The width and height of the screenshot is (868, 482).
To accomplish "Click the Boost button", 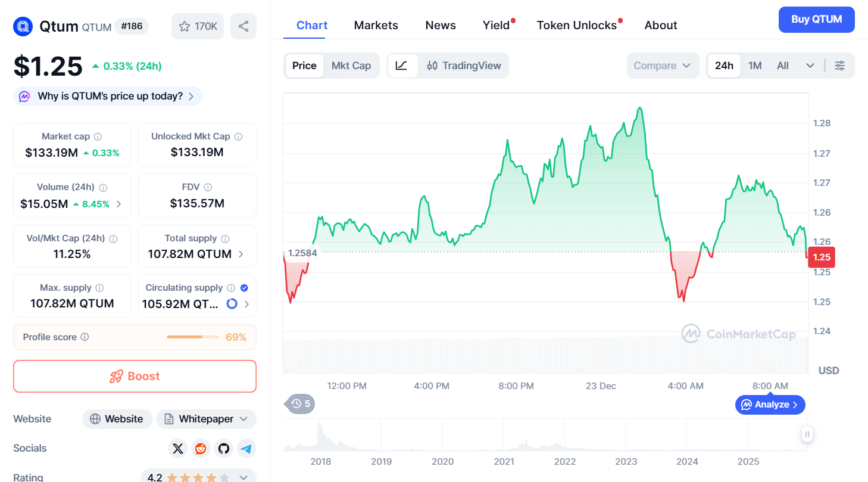I will coord(135,377).
